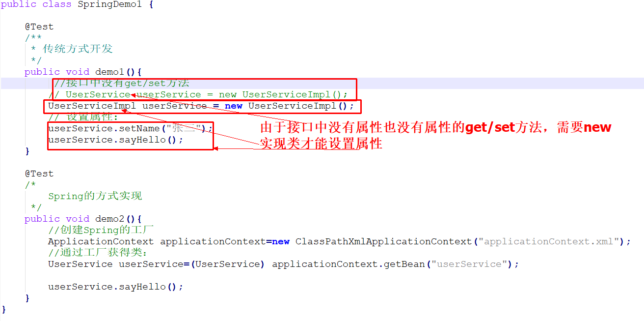
Task: Click the "applicationContext.xml" string
Action: (x=549, y=241)
